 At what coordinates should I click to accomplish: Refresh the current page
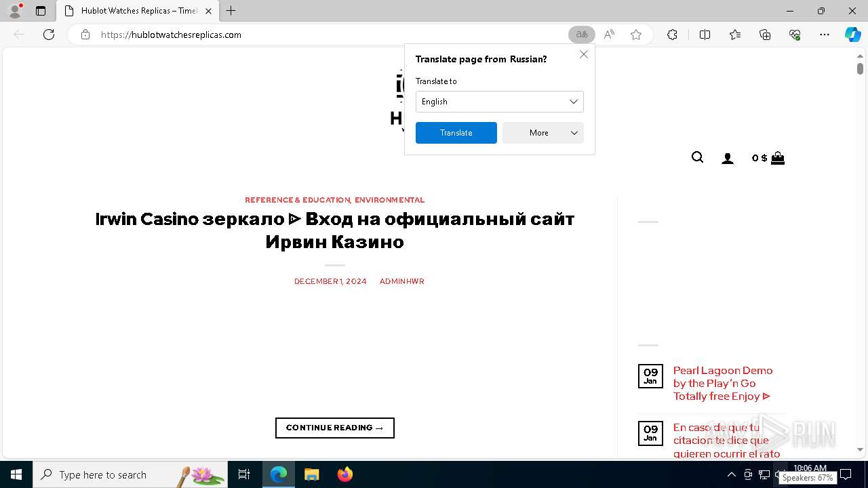[x=49, y=35]
